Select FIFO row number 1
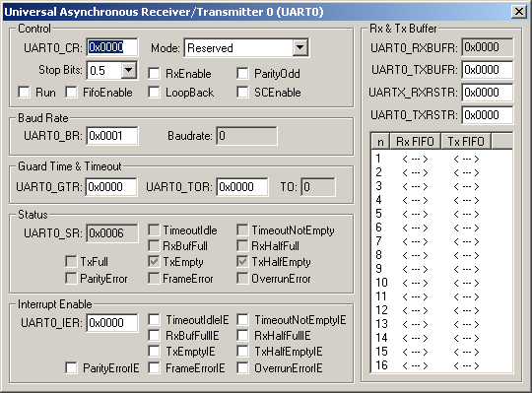 click(441, 159)
